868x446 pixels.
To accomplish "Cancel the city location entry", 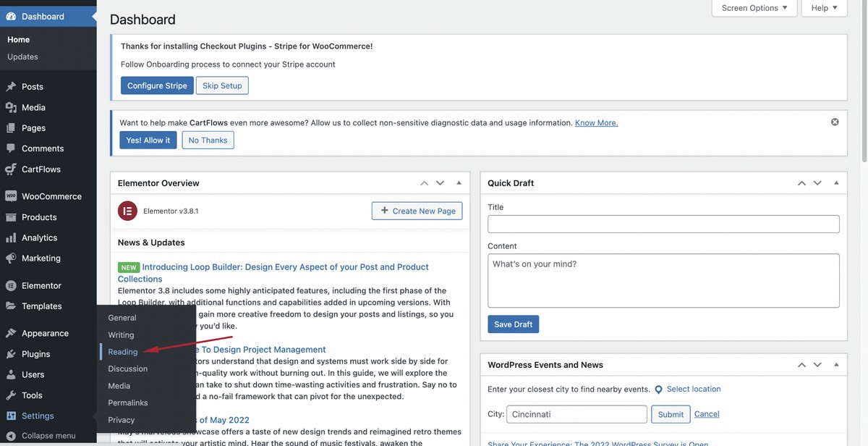I will coord(707,414).
